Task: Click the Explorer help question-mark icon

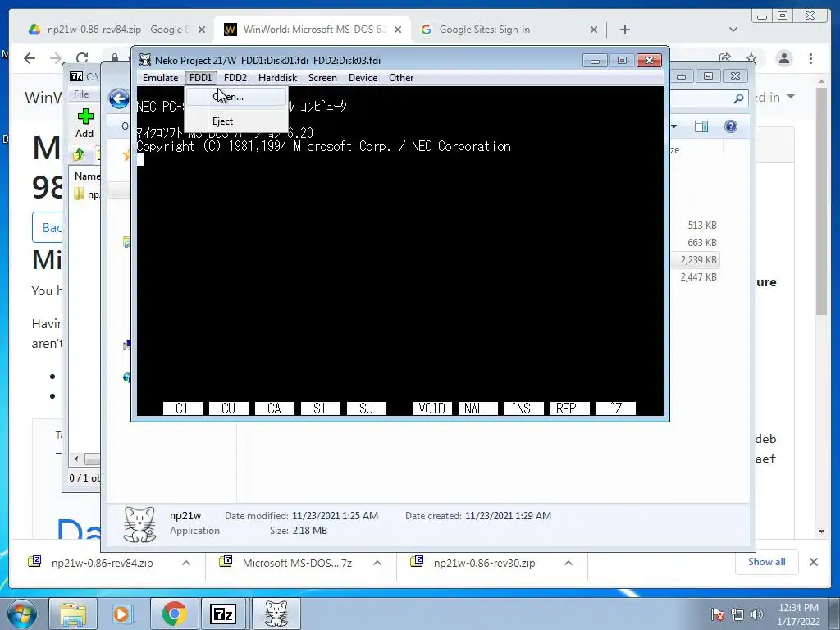Action: click(731, 126)
